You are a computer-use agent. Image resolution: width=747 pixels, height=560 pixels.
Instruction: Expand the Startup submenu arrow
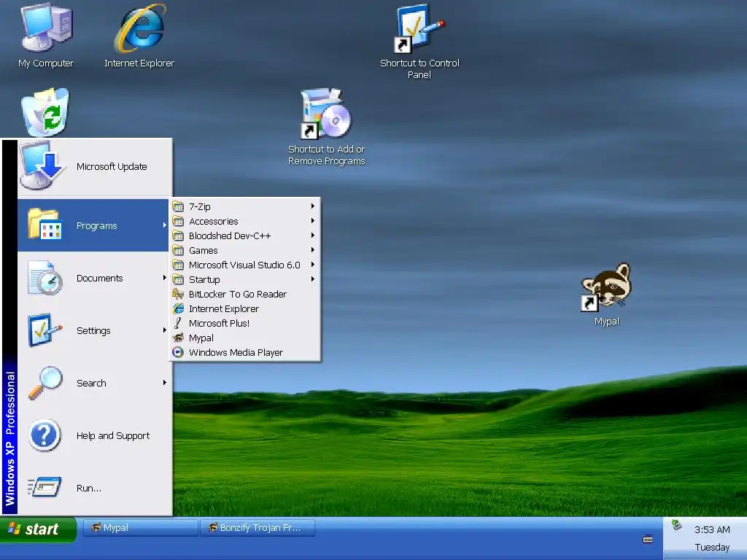pyautogui.click(x=312, y=279)
